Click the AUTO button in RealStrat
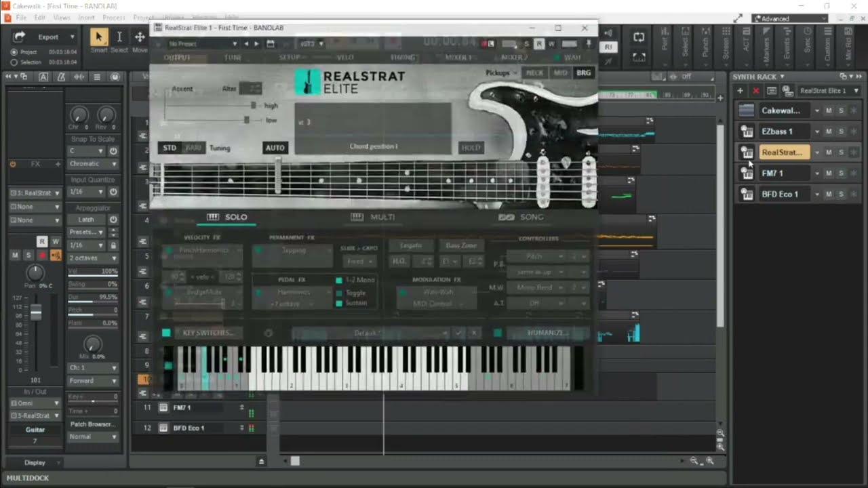Image resolution: width=868 pixels, height=488 pixels. click(275, 148)
